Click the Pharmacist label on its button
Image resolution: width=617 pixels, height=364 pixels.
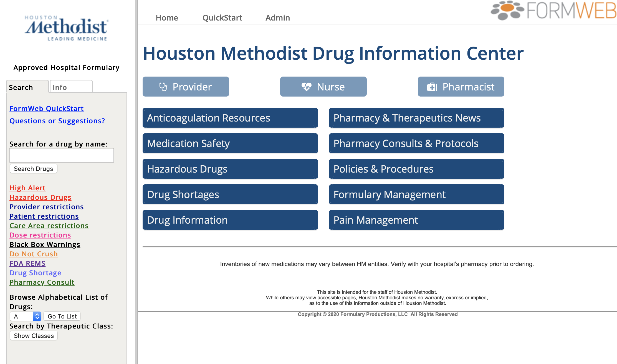pyautogui.click(x=468, y=87)
